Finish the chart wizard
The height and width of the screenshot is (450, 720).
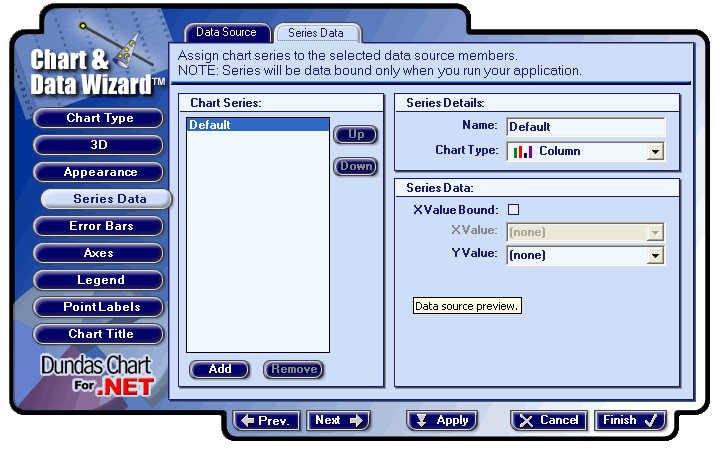tap(630, 421)
